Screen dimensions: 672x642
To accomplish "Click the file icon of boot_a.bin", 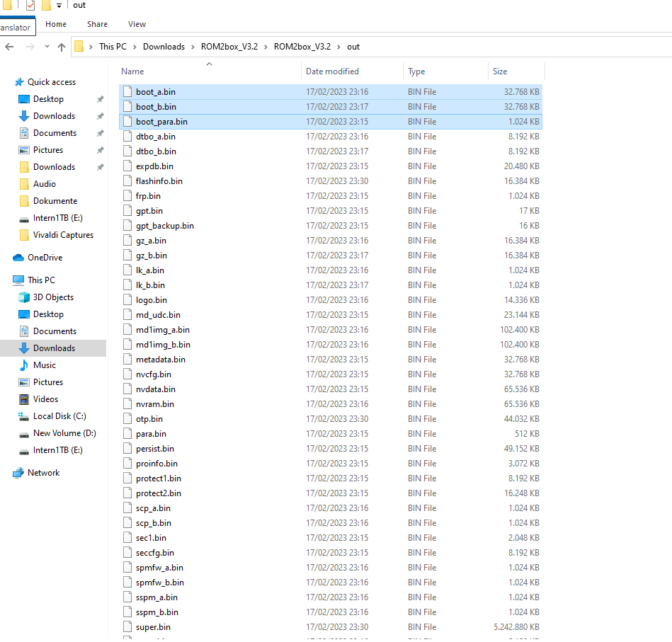I will 127,91.
